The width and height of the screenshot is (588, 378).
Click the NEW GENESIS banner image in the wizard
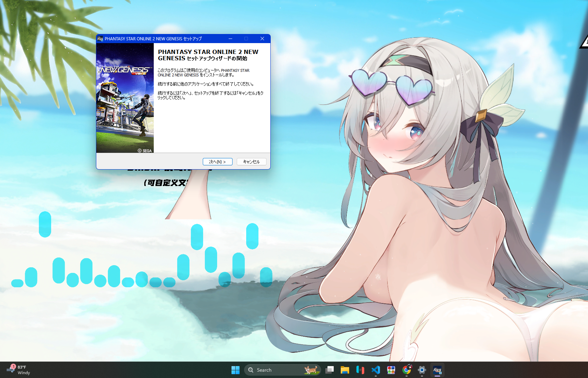pos(125,98)
